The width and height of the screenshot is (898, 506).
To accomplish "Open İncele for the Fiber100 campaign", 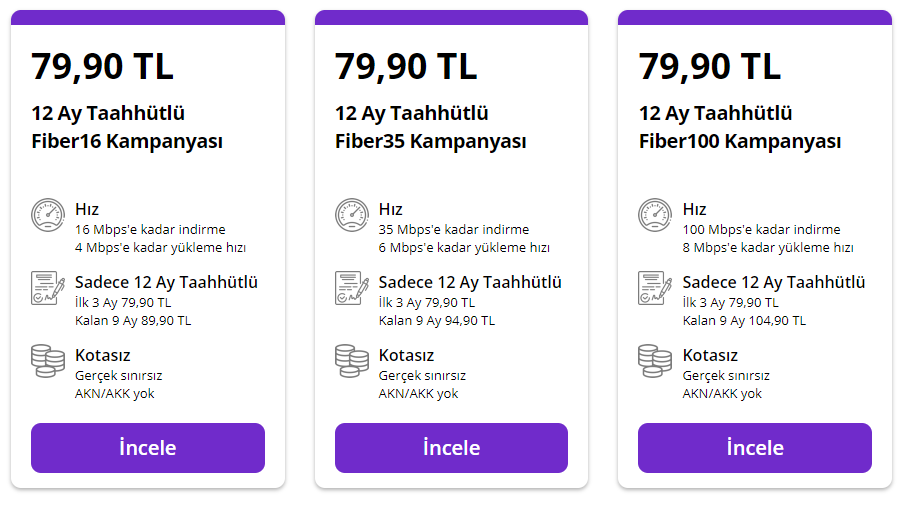I will [x=755, y=448].
